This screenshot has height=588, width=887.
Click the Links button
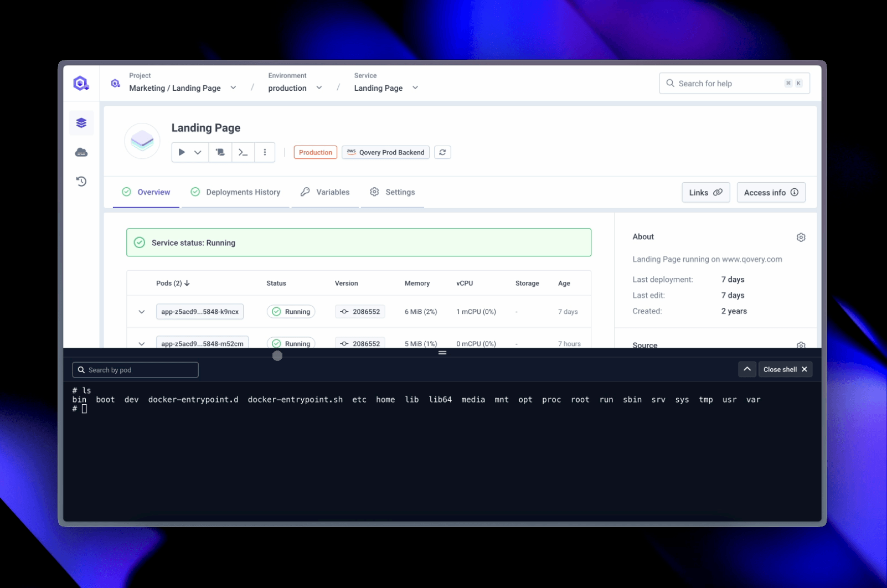(706, 192)
